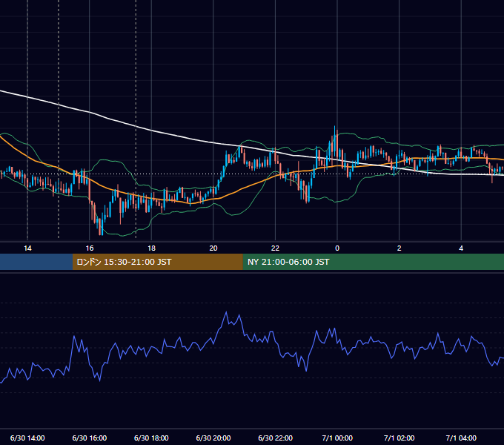The width and height of the screenshot is (504, 445).
Task: Click the '7/1 04:00' time label
Action: pyautogui.click(x=461, y=438)
